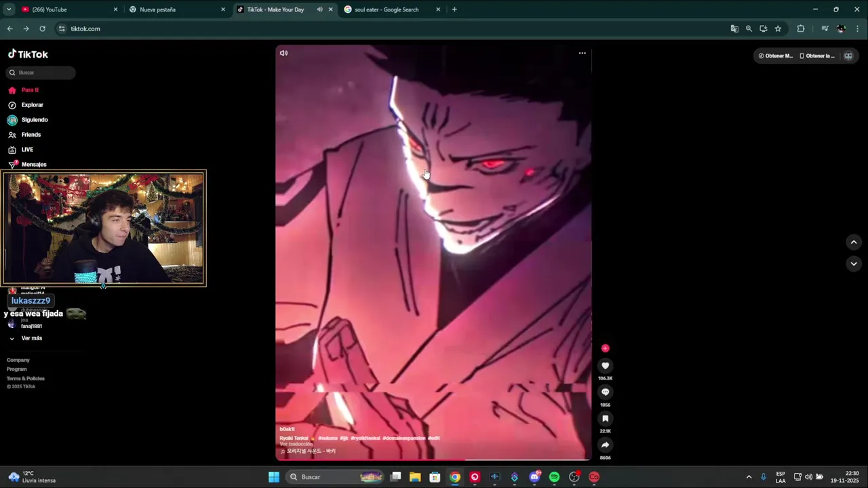Open the Para ti feed
The height and width of the screenshot is (488, 868).
[24, 90]
